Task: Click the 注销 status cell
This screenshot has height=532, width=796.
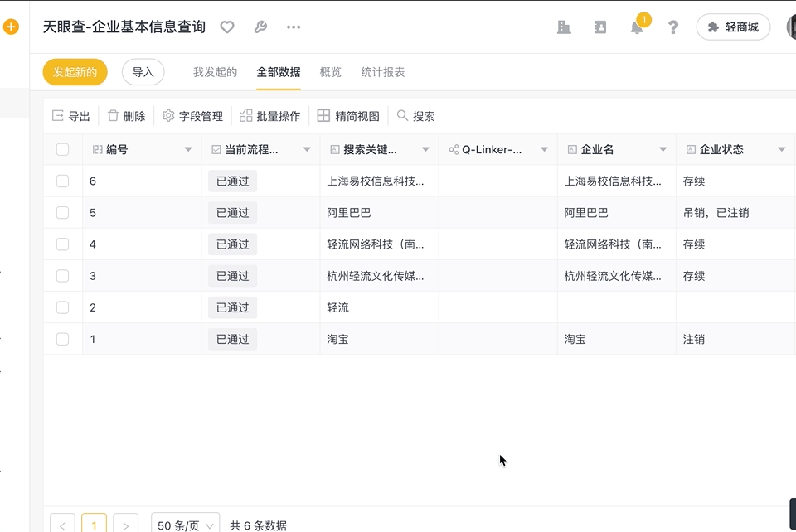Action: (694, 339)
